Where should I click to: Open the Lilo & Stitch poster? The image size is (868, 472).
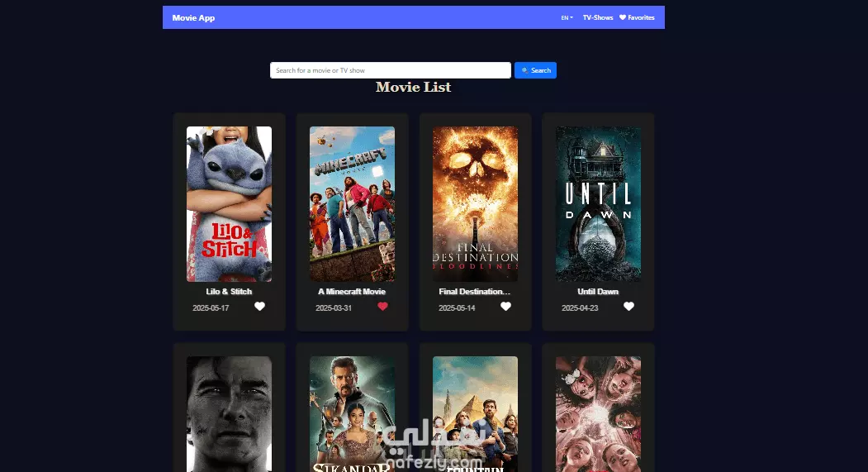point(229,204)
